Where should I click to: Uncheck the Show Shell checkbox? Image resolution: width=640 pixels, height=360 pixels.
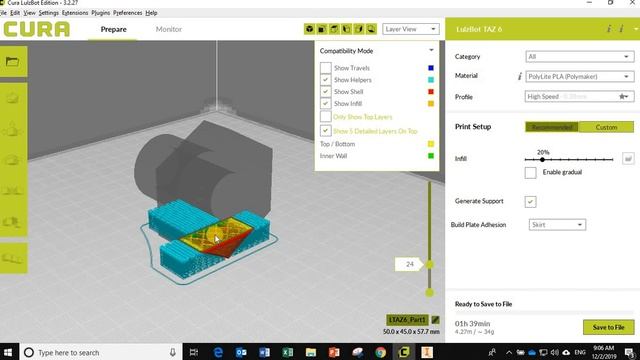[x=325, y=91]
